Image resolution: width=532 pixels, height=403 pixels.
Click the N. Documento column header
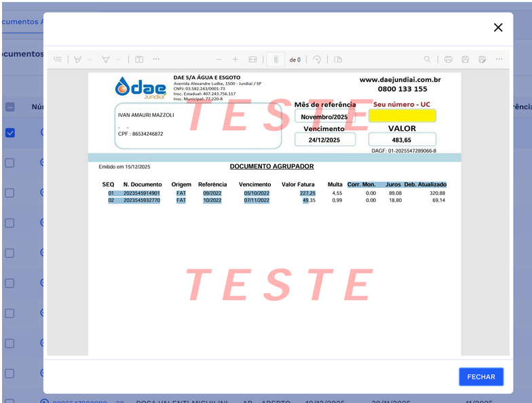pos(142,185)
